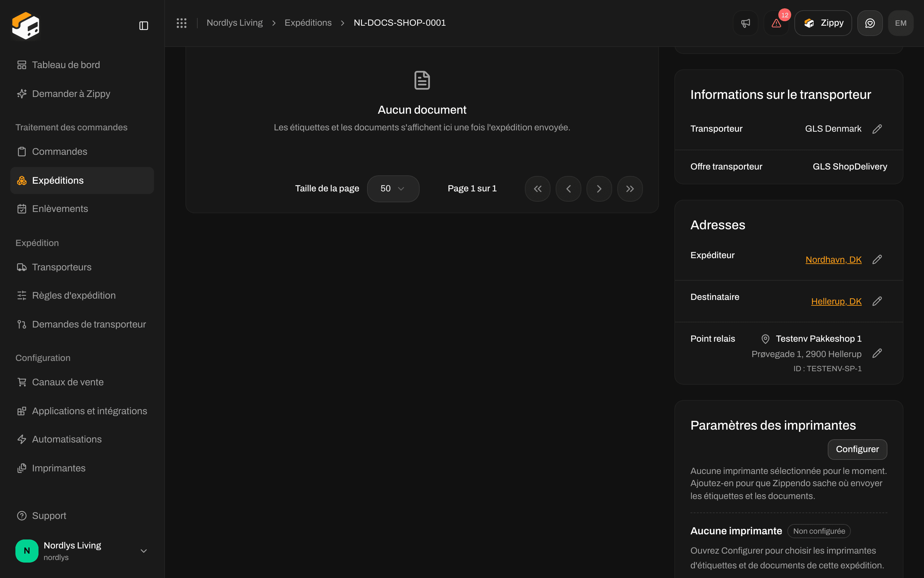Go to first page of documents
The height and width of the screenshot is (578, 924).
click(x=538, y=189)
